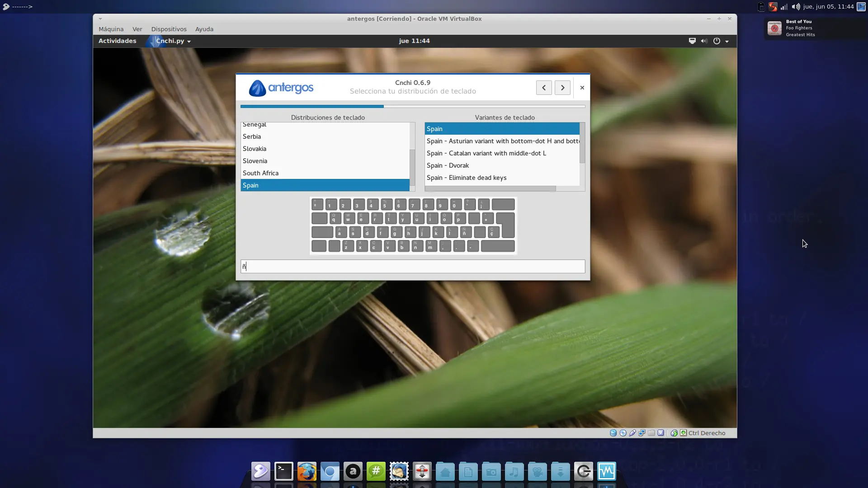Select Senegal keyboard layout

pyautogui.click(x=325, y=125)
